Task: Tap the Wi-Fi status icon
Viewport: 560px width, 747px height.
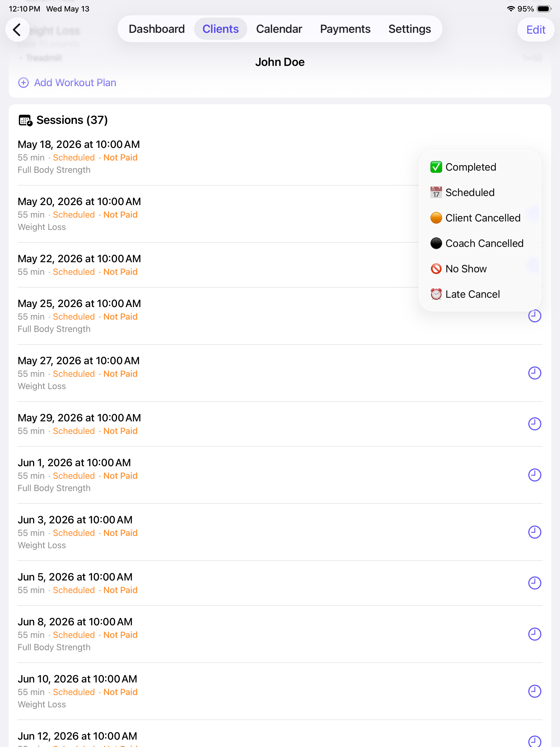Action: coord(511,9)
